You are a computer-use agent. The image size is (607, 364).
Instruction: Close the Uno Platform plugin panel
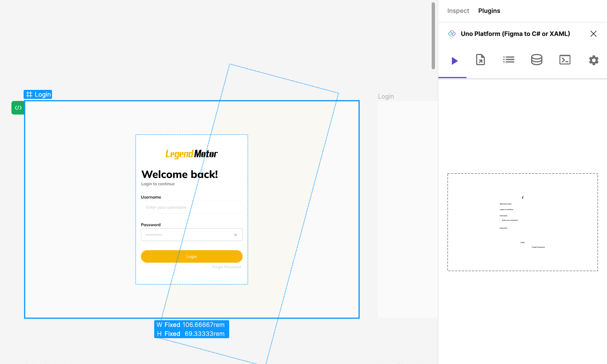point(593,34)
